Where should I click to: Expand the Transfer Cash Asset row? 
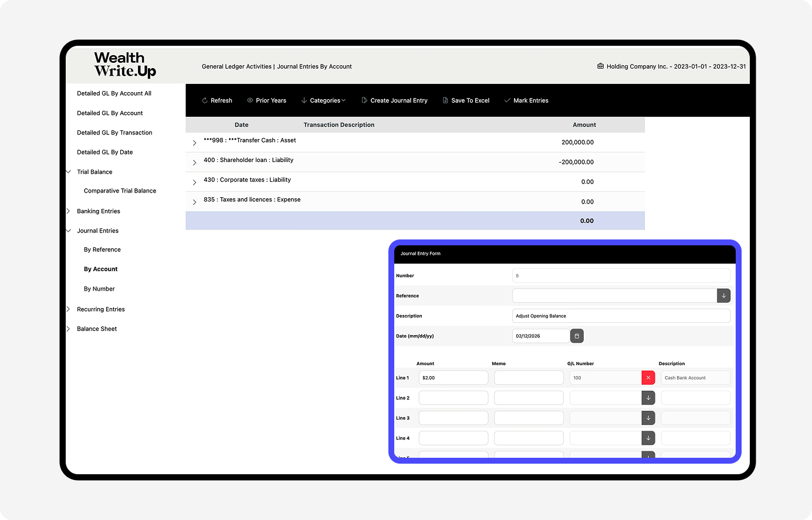point(194,143)
